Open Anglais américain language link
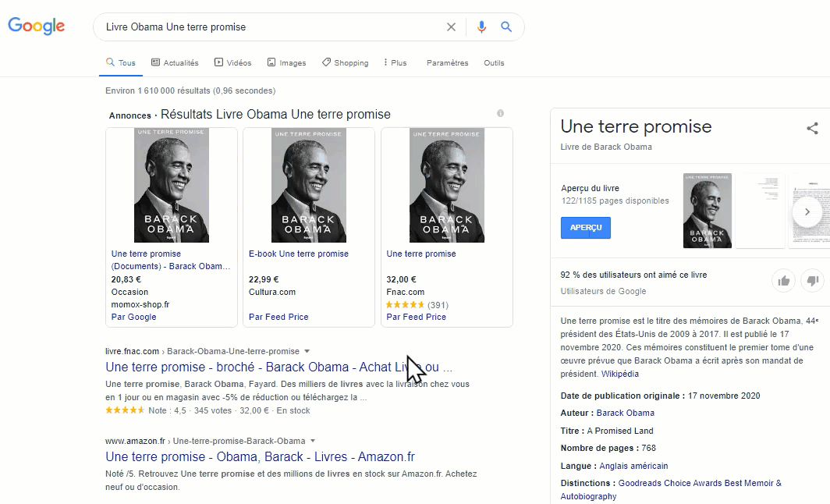 click(x=633, y=466)
